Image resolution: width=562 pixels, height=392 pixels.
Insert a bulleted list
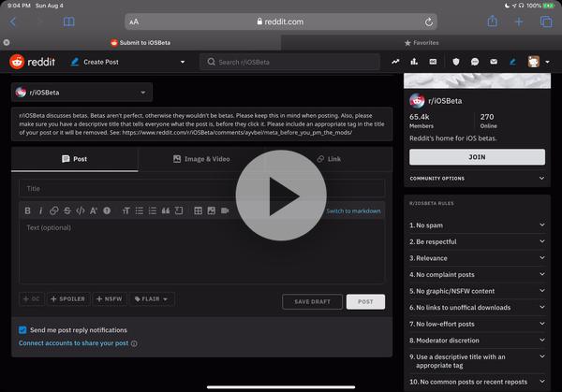click(x=139, y=211)
